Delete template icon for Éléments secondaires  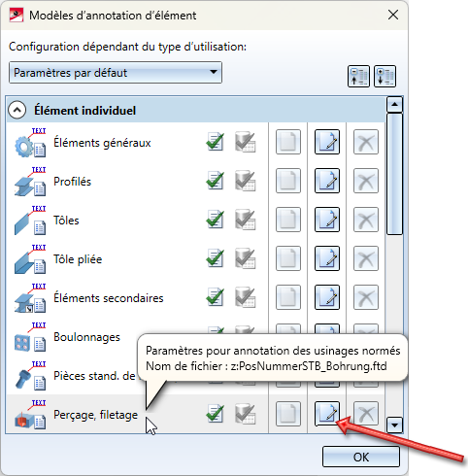pos(366,297)
